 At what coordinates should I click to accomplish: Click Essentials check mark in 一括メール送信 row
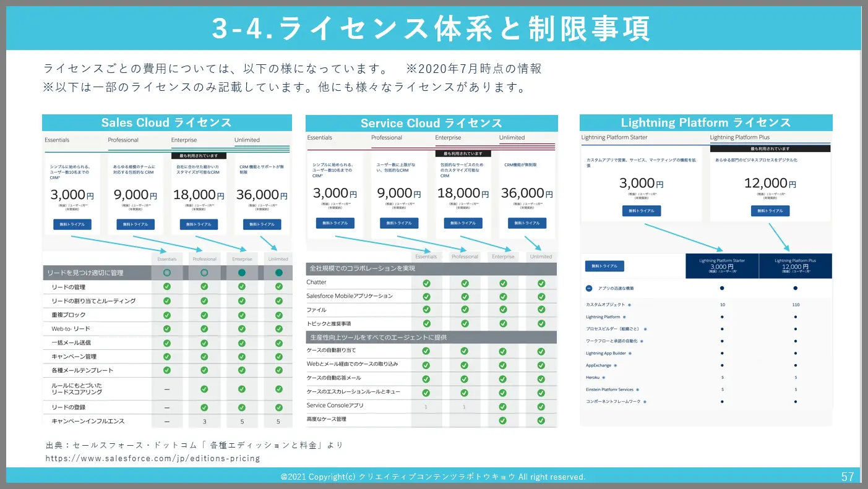pyautogui.click(x=167, y=342)
